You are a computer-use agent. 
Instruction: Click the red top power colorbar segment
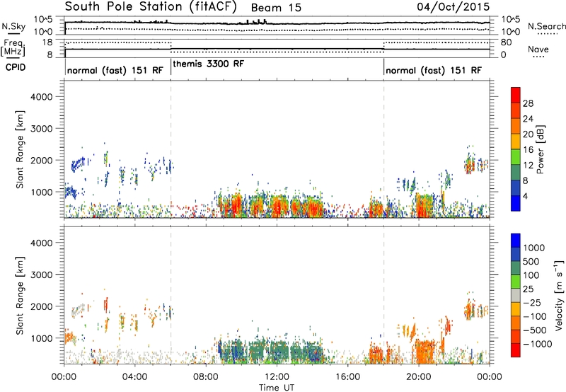(516, 93)
